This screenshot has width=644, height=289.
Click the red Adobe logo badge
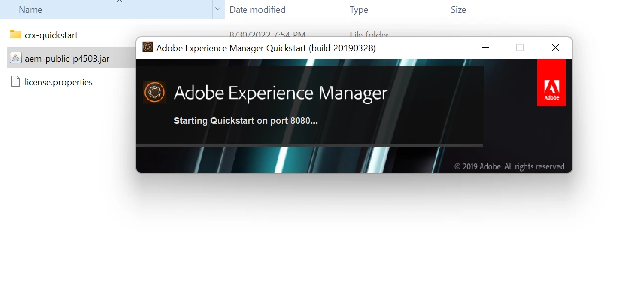[x=552, y=83]
